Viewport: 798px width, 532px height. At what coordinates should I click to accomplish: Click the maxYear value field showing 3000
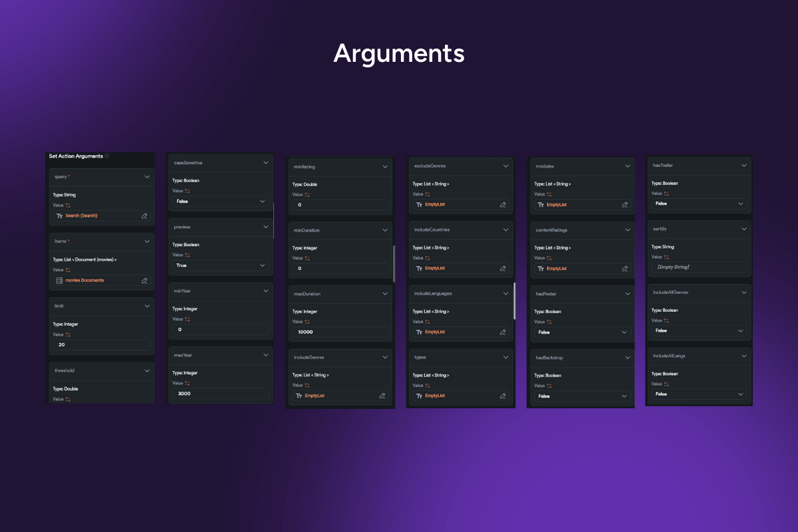click(x=220, y=394)
